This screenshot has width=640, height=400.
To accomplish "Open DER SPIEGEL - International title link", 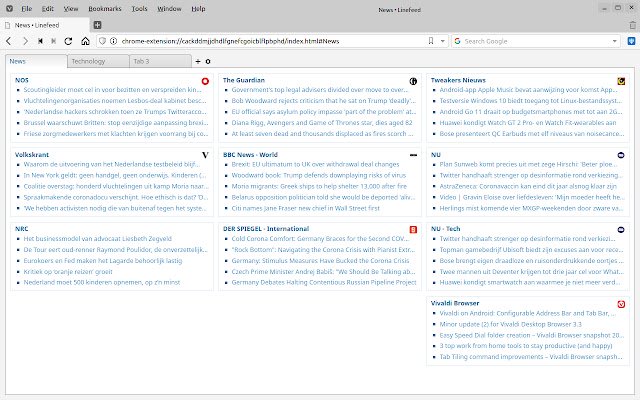I will coord(266,229).
